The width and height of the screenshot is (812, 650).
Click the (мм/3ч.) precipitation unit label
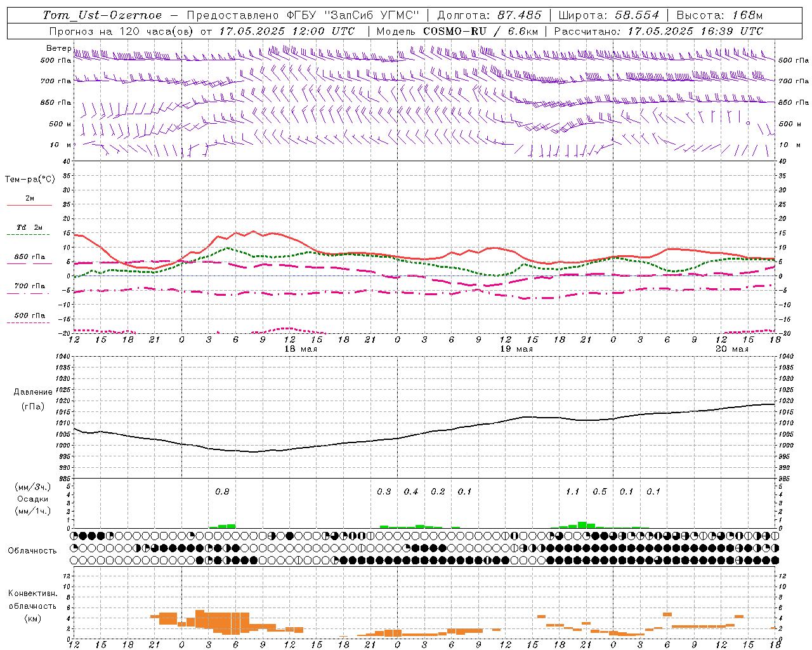click(x=33, y=487)
